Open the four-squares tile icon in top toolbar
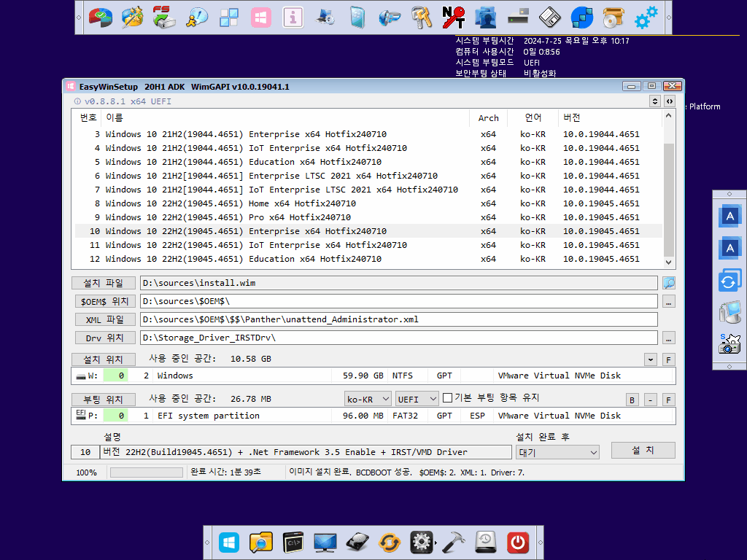The height and width of the screenshot is (560, 747). [x=228, y=17]
